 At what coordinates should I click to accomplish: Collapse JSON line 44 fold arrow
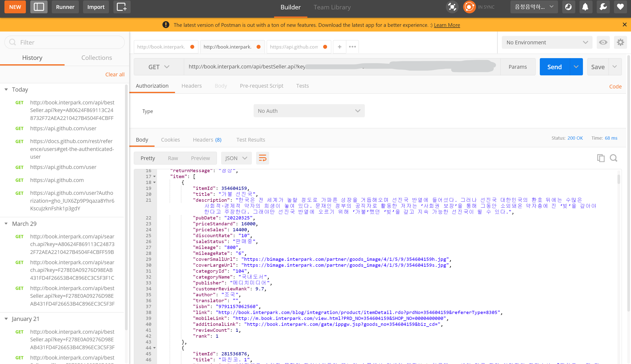154,348
